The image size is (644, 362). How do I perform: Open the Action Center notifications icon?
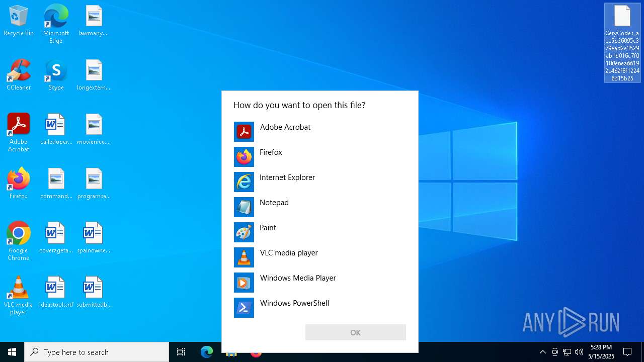coord(627,352)
